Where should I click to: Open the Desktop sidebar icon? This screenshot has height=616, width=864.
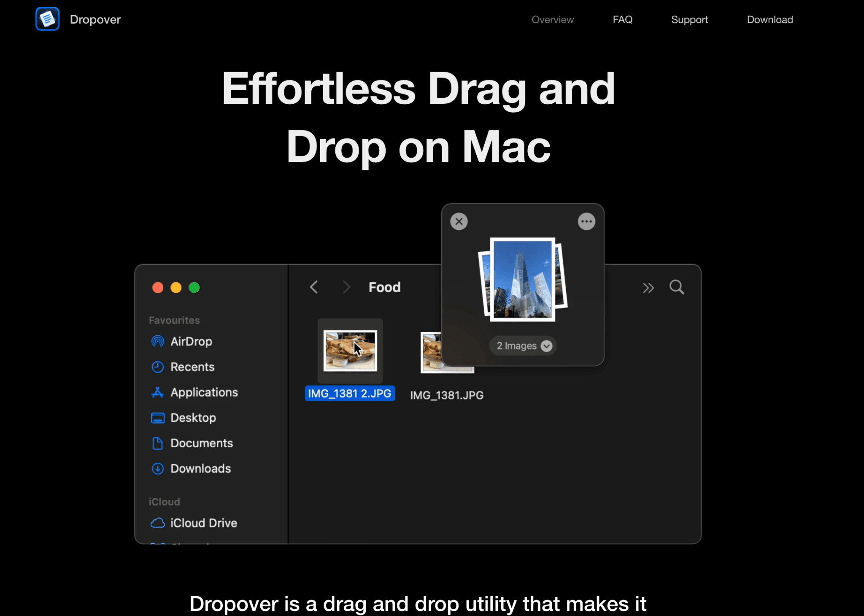point(157,417)
